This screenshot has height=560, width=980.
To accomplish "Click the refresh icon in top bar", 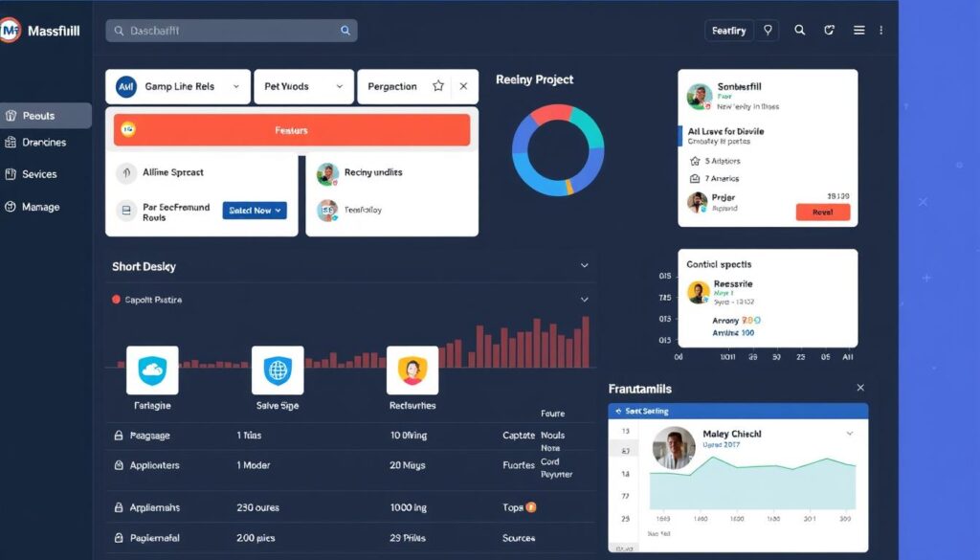I will coord(830,31).
